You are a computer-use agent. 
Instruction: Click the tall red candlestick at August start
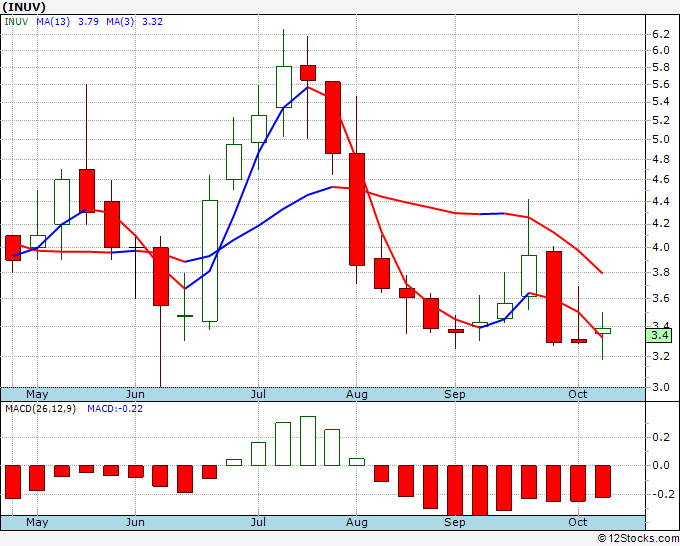pyautogui.click(x=357, y=209)
